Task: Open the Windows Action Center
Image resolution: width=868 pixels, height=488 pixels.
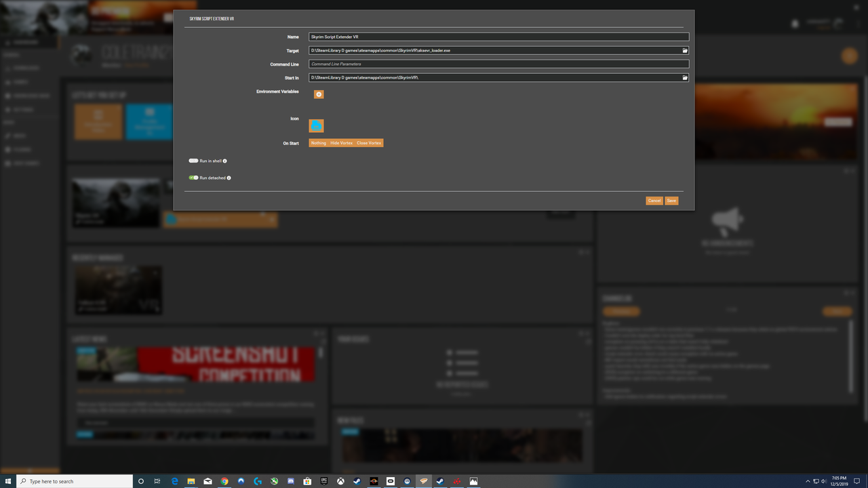Action: pos(857,481)
